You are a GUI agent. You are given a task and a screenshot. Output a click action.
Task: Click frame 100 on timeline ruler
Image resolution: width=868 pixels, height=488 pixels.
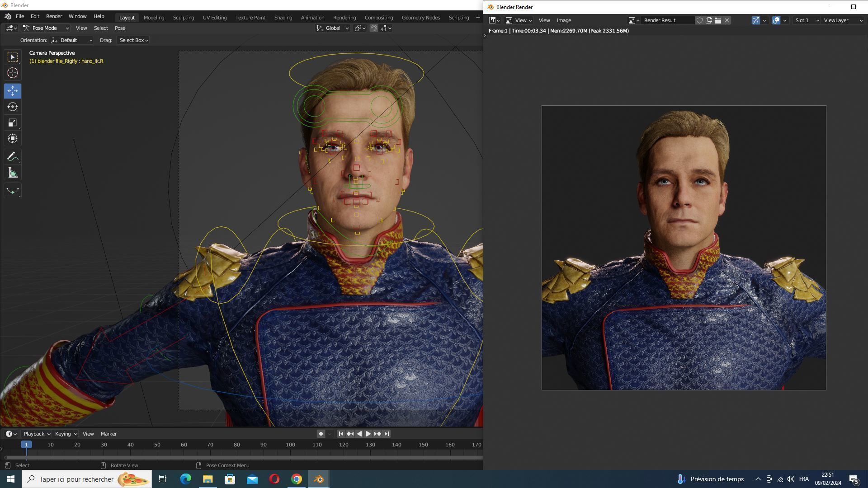pos(290,445)
